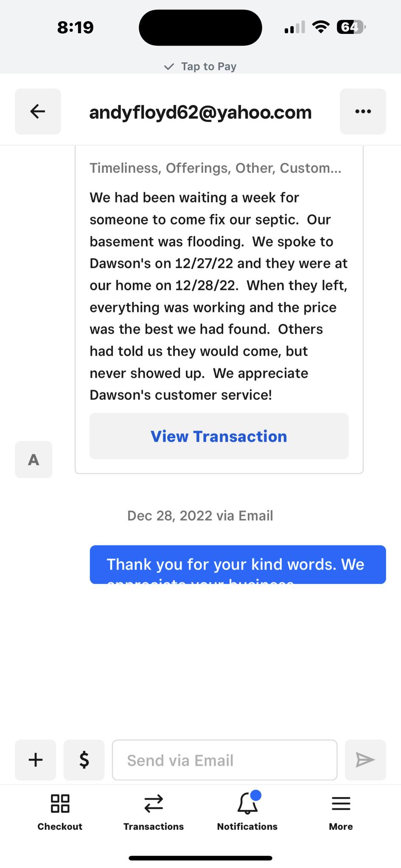The height and width of the screenshot is (868, 401).
Task: Tap the Dec 28, 2022 via Email timestamp
Action: pos(200,516)
